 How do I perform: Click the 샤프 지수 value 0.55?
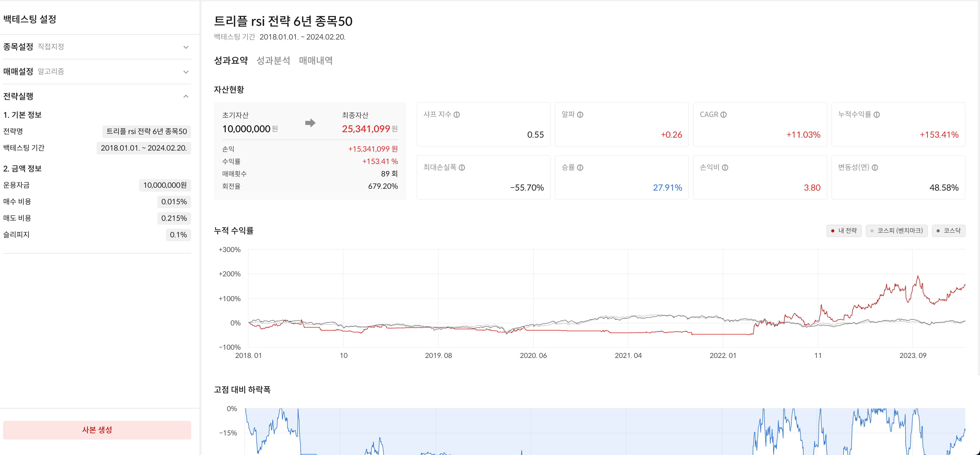click(x=535, y=135)
